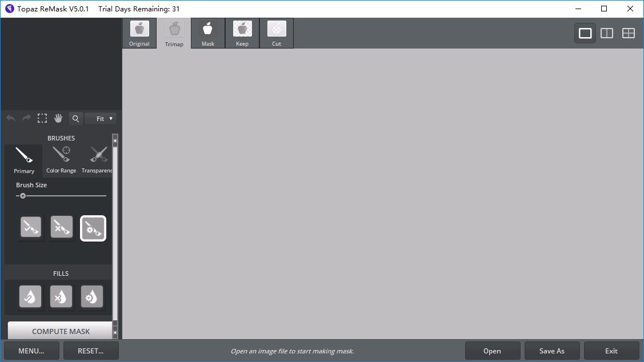Switch to the Keep view tab
Viewport: 644px width, 362px height.
[x=242, y=33]
